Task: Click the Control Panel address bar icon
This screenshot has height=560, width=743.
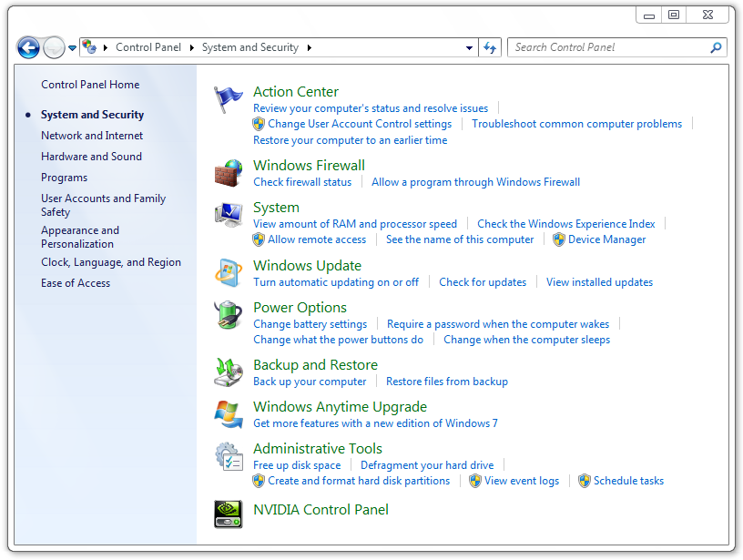Action: click(89, 47)
